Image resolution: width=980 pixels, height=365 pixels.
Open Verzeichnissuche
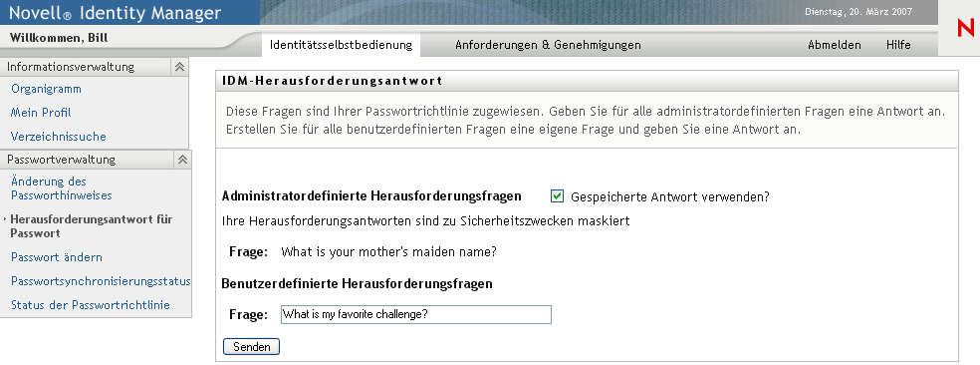(59, 137)
